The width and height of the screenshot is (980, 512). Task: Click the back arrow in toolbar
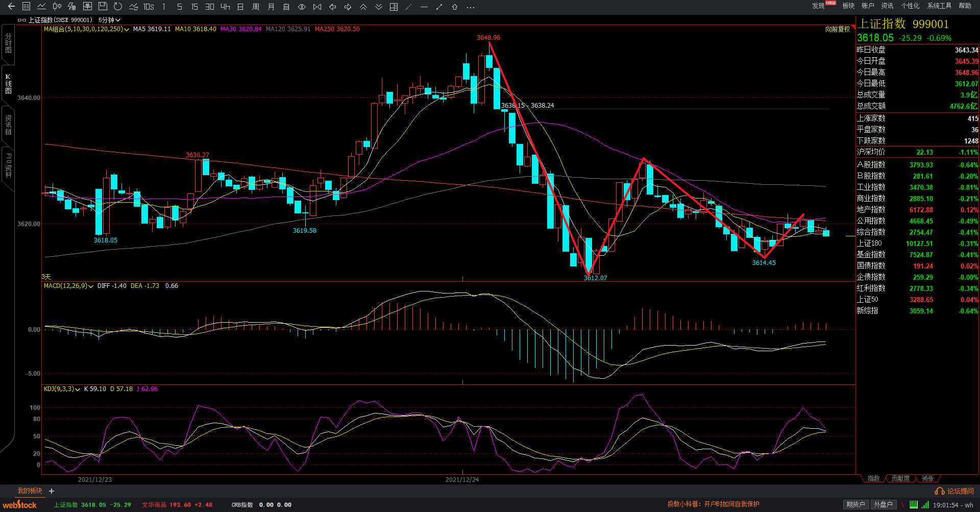(11, 7)
